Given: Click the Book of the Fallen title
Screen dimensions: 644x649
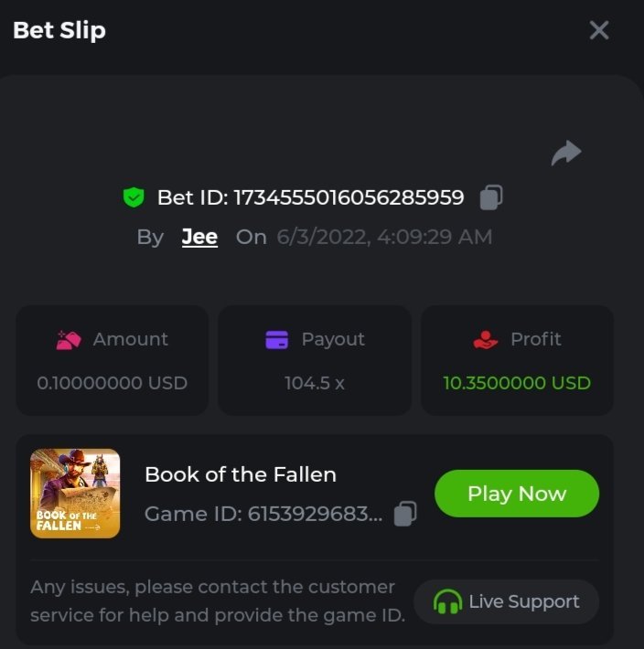Looking at the screenshot, I should [241, 474].
